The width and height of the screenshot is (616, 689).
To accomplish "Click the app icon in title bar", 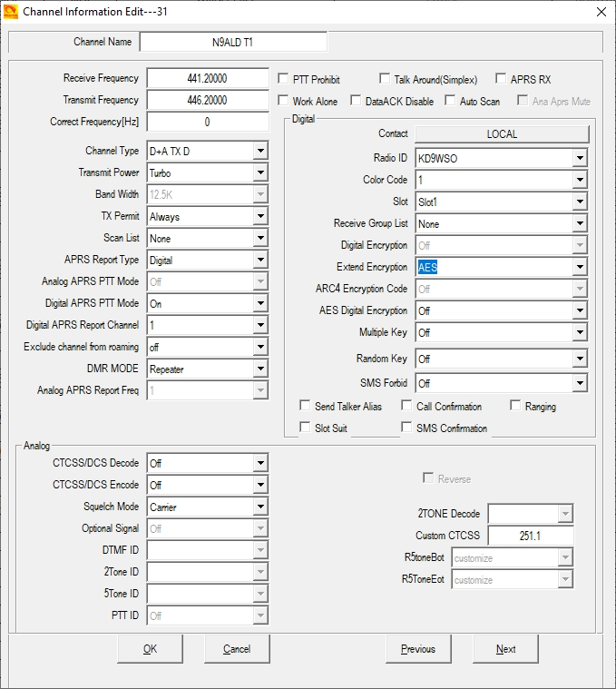I will [10, 12].
